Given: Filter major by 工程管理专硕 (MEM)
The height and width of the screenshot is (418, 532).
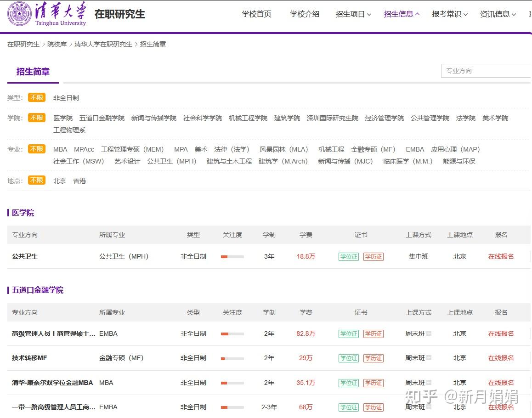Looking at the screenshot, I should (x=132, y=149).
